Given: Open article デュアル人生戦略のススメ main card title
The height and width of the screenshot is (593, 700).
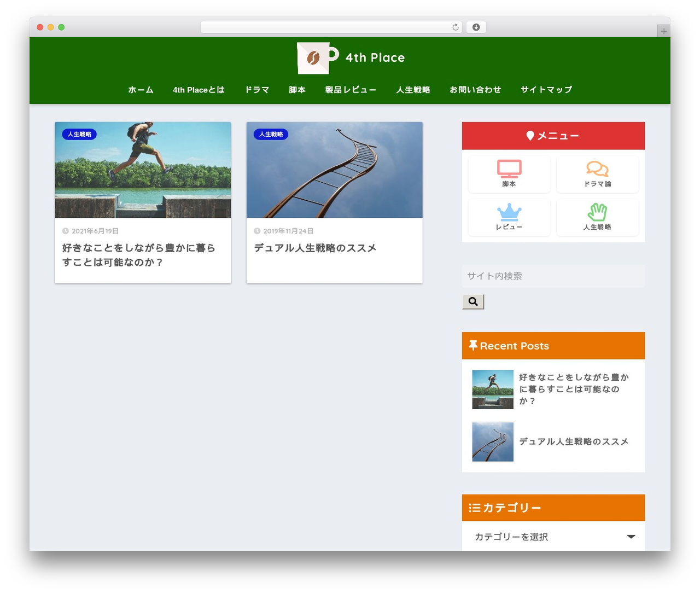Looking at the screenshot, I should [x=315, y=248].
